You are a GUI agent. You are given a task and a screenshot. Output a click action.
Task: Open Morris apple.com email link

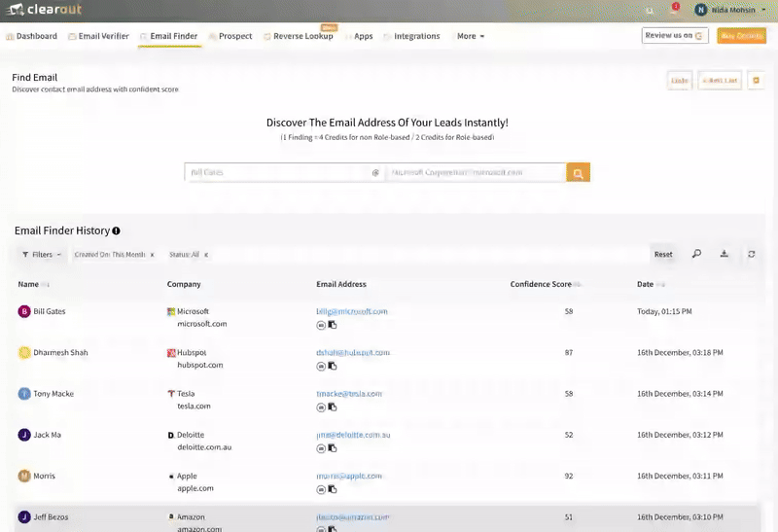(349, 477)
